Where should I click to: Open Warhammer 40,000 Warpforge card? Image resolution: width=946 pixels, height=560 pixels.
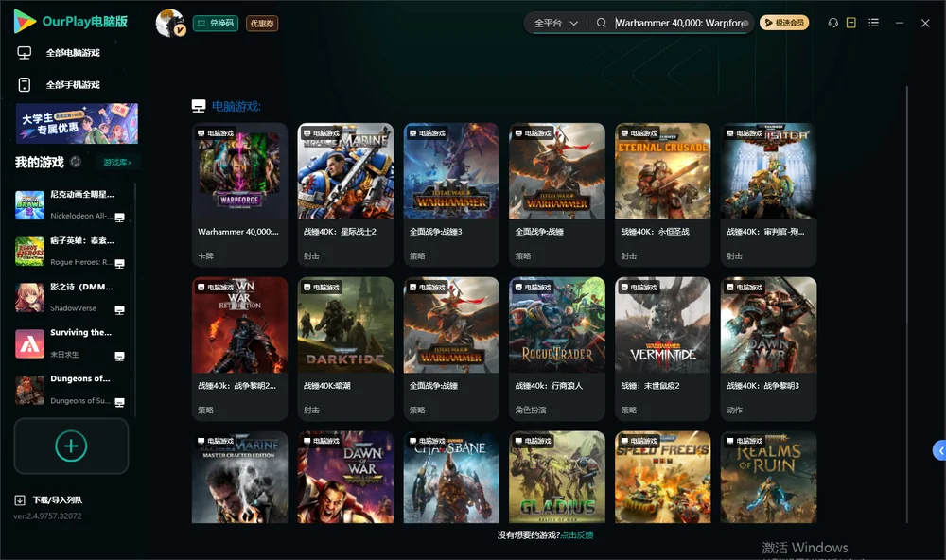239,194
